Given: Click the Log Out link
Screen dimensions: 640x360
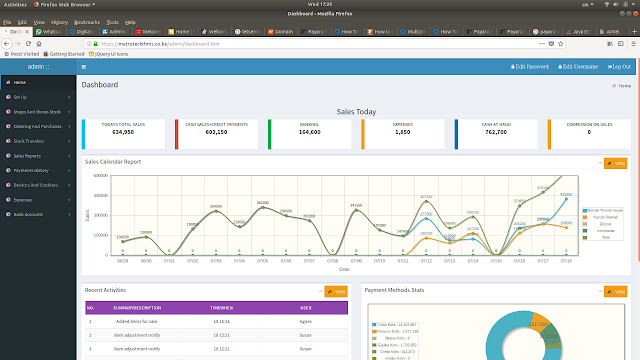Looking at the screenshot, I should [x=619, y=67].
